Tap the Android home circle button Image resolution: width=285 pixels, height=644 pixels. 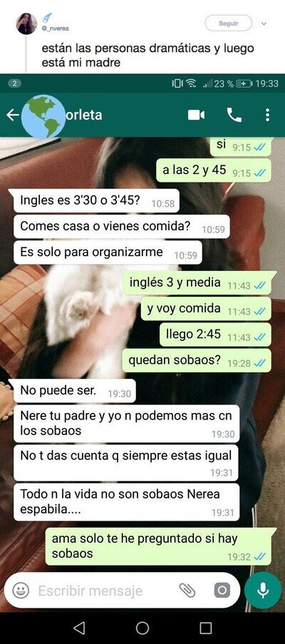click(142, 628)
